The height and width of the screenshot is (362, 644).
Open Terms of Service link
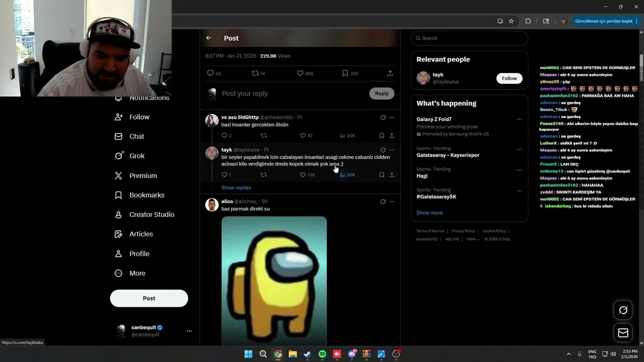(x=430, y=231)
